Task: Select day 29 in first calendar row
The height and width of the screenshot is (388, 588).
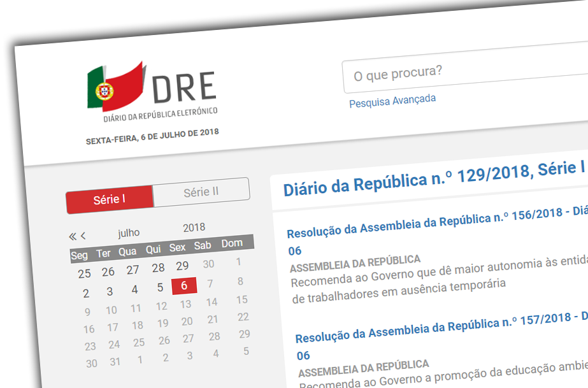Action: tap(182, 266)
